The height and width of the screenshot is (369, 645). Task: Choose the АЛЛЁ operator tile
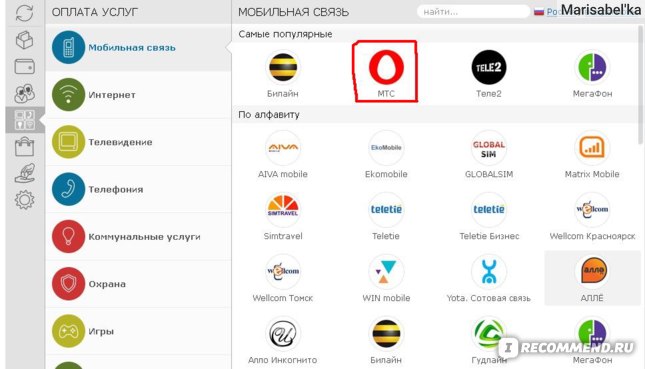592,278
